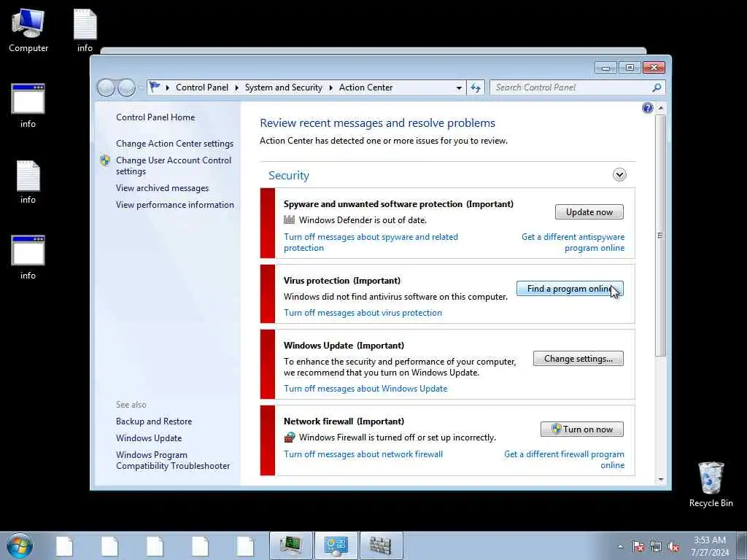747x560 pixels.
Task: Turn off messages about spyware protection
Action: [x=371, y=242]
